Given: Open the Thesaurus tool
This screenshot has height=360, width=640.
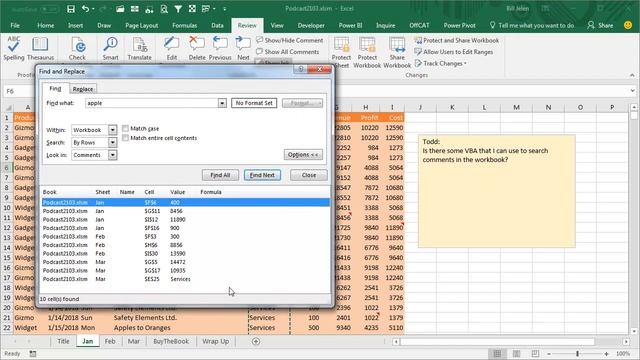Looking at the screenshot, I should [40, 48].
